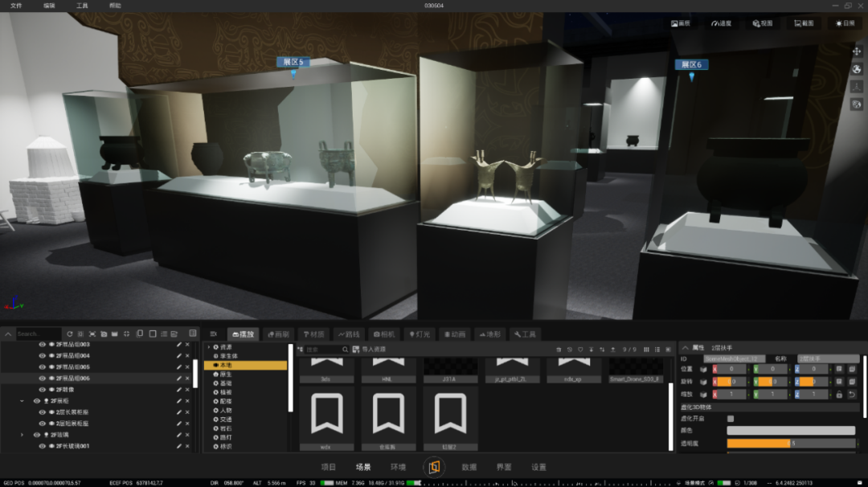Expand the 资源 category node
This screenshot has width=868, height=487.
[x=209, y=347]
